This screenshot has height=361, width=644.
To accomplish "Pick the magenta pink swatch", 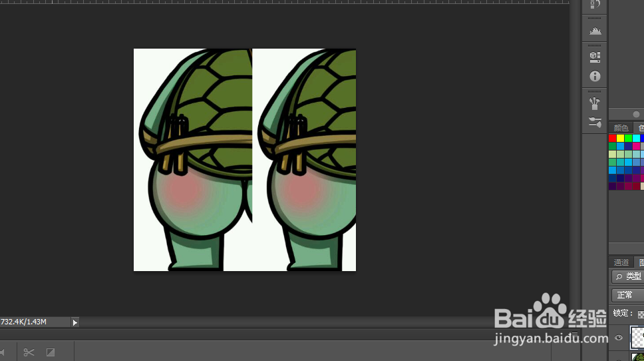I will 636,146.
